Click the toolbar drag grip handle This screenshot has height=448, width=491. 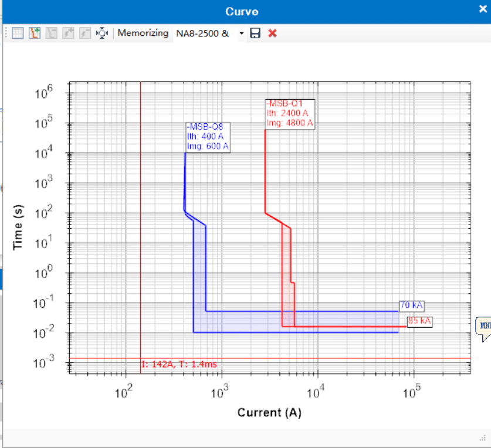click(x=6, y=33)
